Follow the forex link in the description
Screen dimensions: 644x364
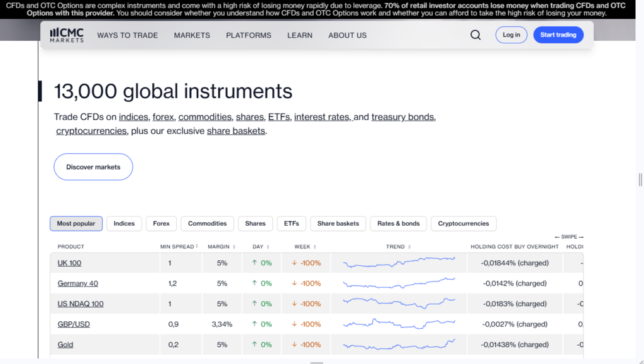tap(164, 117)
